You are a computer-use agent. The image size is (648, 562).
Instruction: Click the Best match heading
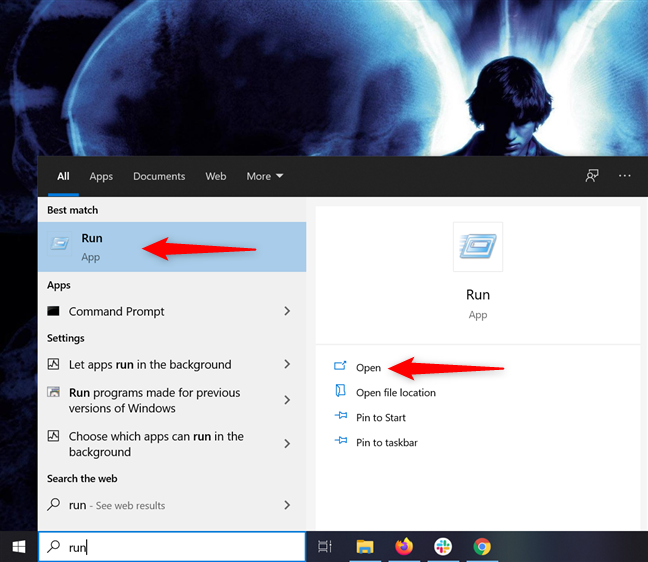point(73,210)
